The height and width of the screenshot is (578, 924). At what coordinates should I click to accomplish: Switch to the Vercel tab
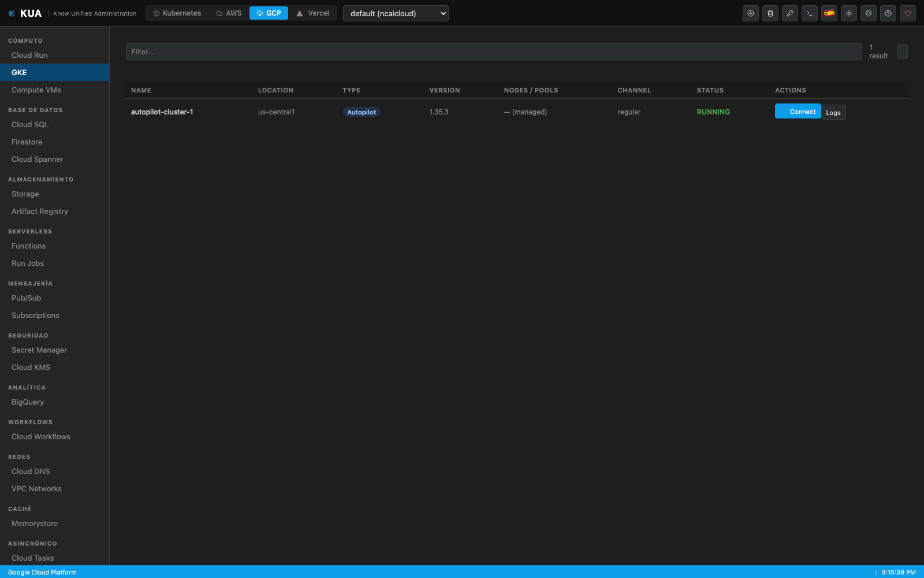tap(313, 13)
